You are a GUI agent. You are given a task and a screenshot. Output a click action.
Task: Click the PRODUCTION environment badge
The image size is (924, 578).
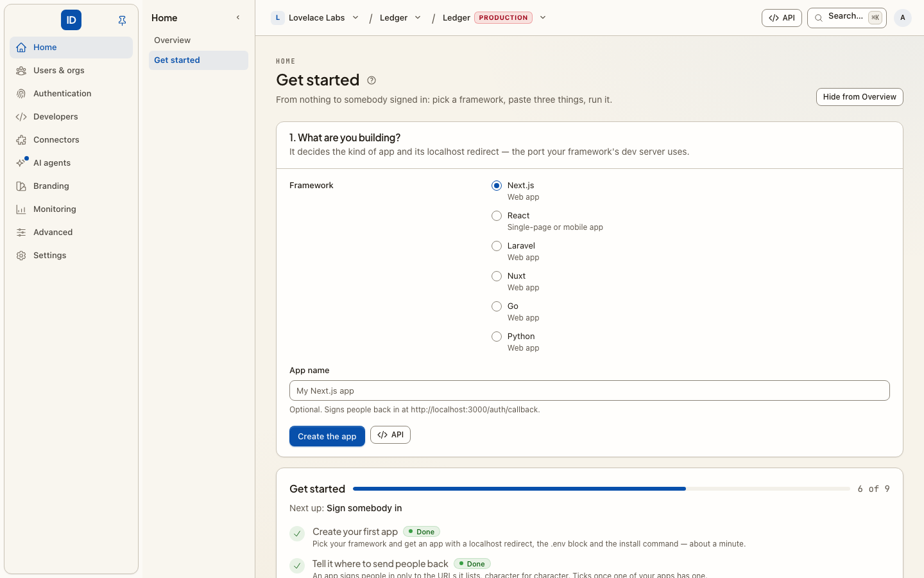(x=504, y=18)
